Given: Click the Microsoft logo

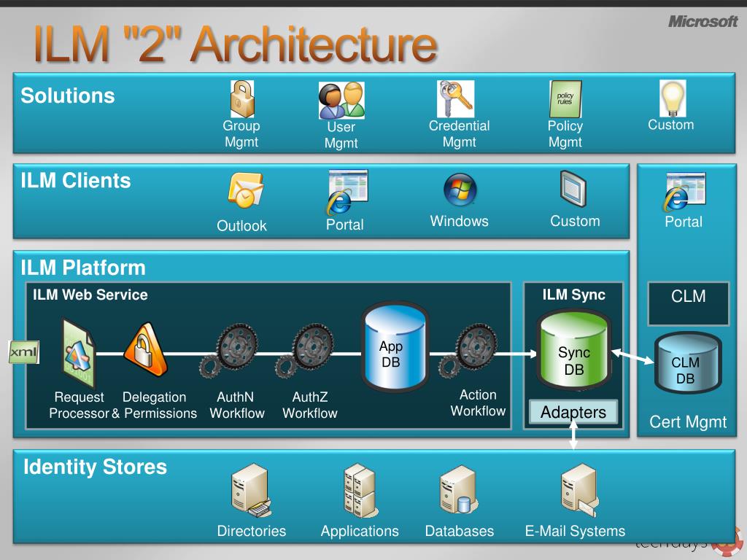Looking at the screenshot, I should [x=703, y=21].
